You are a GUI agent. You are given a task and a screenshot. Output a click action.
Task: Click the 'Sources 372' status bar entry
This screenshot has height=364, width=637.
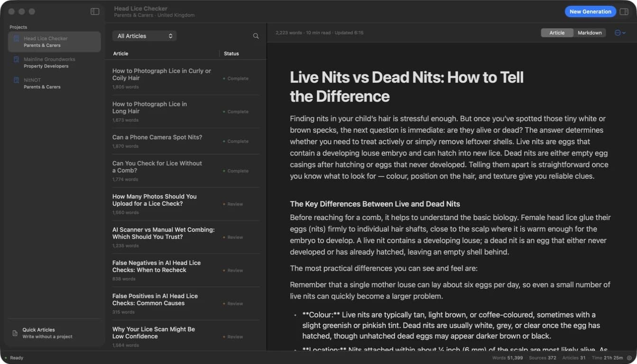542,358
